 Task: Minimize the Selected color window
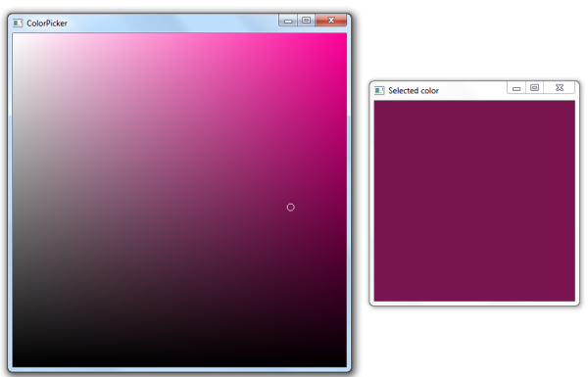coord(516,88)
